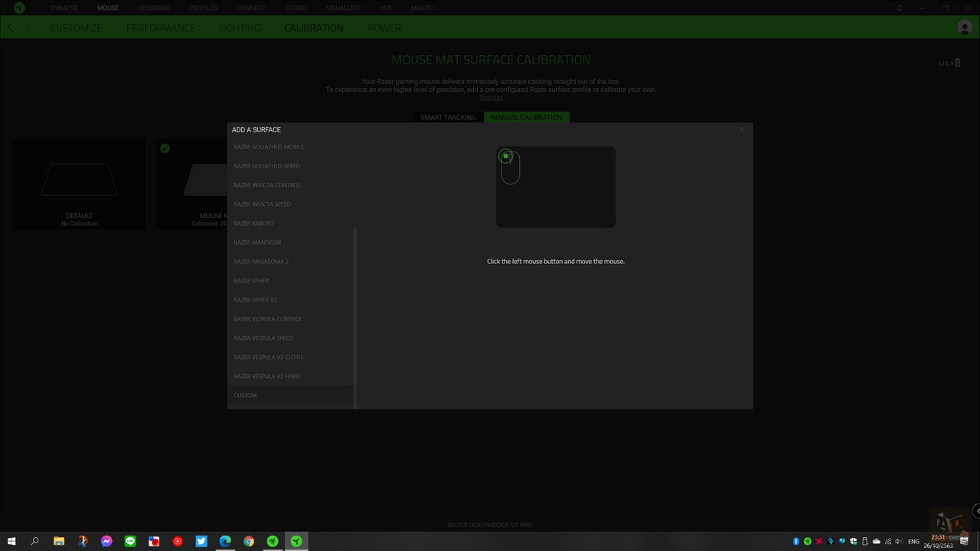The width and height of the screenshot is (980, 551).
Task: Select the DEFAULT surface card
Action: coord(79,184)
